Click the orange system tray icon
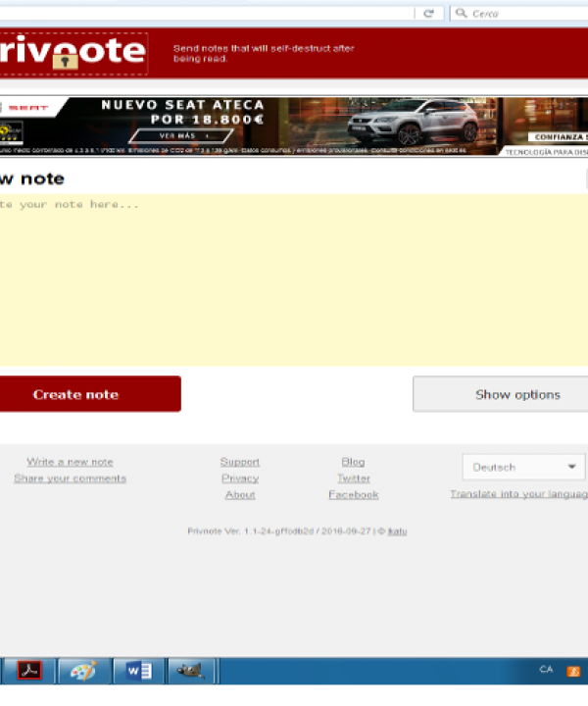This screenshot has height=706, width=588. pos(573,672)
